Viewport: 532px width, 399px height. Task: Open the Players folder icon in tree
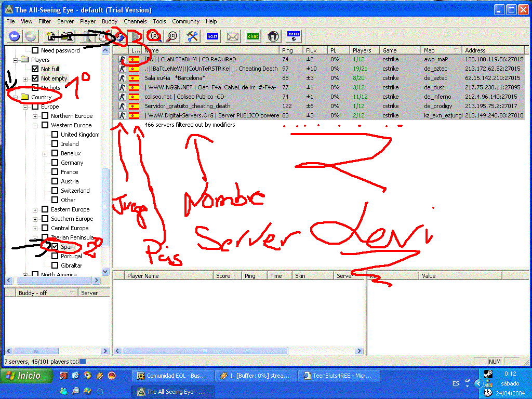tap(24, 59)
